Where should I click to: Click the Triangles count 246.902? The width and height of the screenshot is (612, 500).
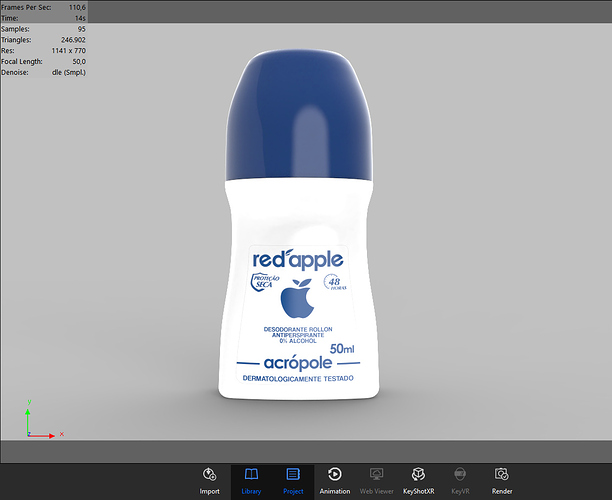coord(73,40)
